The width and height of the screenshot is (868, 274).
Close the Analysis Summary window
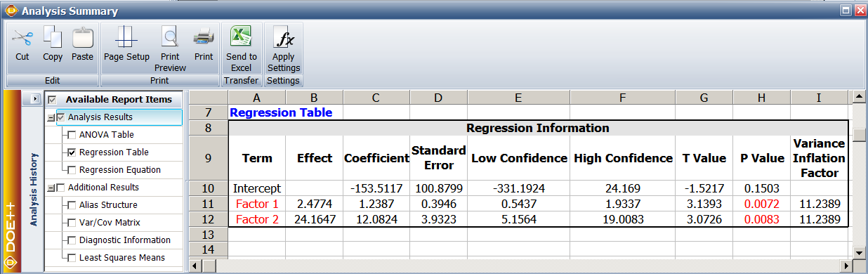pyautogui.click(x=859, y=11)
